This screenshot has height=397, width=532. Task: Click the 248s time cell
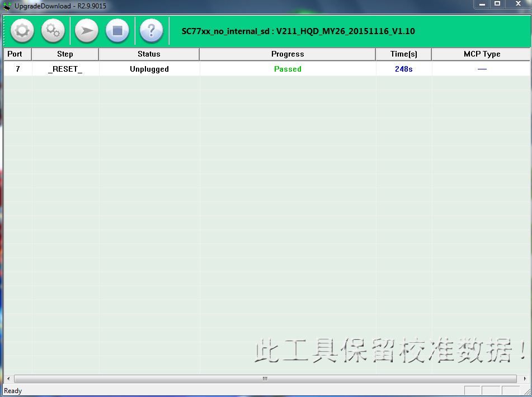[x=403, y=69]
